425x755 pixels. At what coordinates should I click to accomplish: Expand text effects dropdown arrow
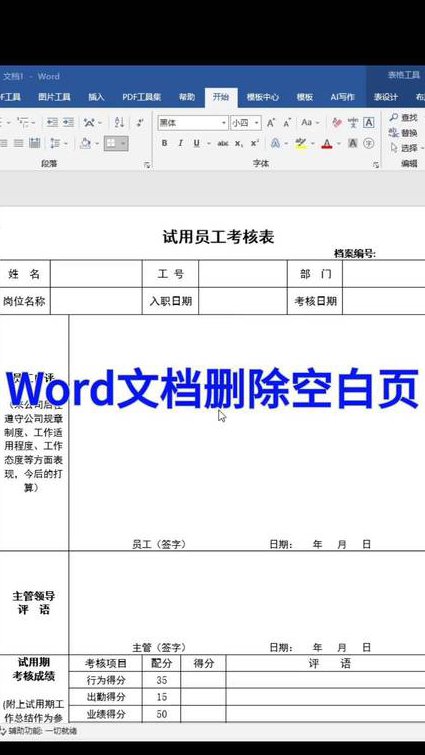(286, 143)
